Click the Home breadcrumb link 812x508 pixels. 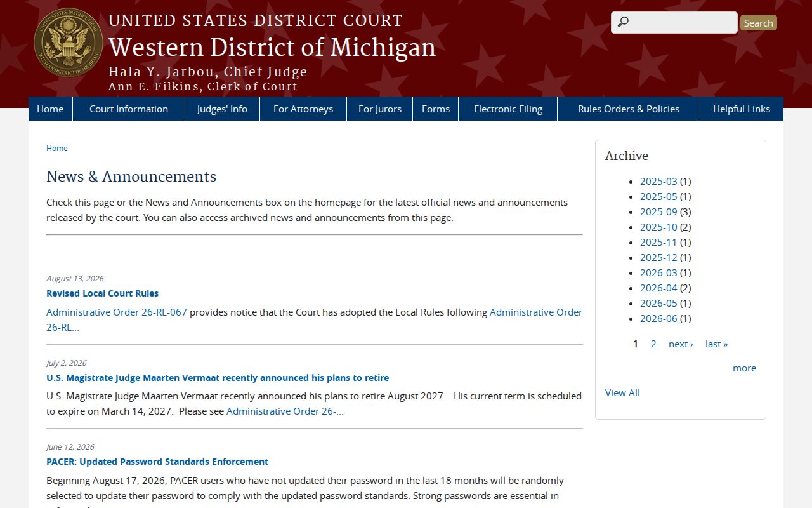point(57,148)
